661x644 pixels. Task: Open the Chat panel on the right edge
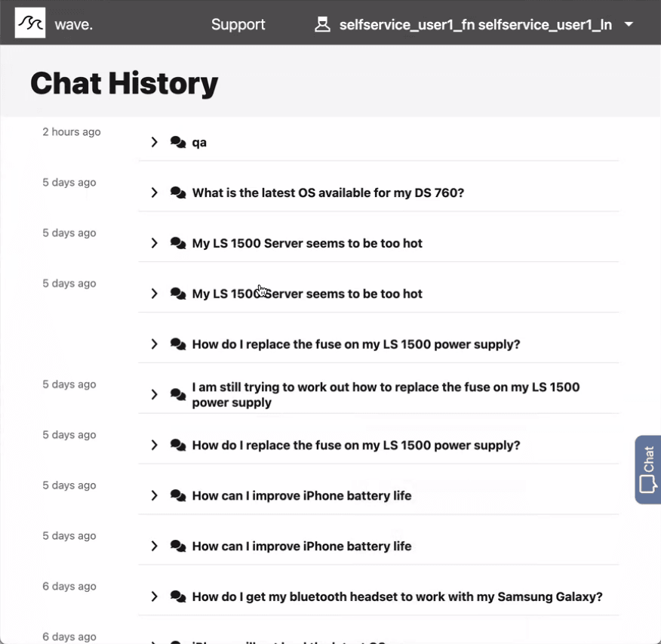(x=647, y=469)
